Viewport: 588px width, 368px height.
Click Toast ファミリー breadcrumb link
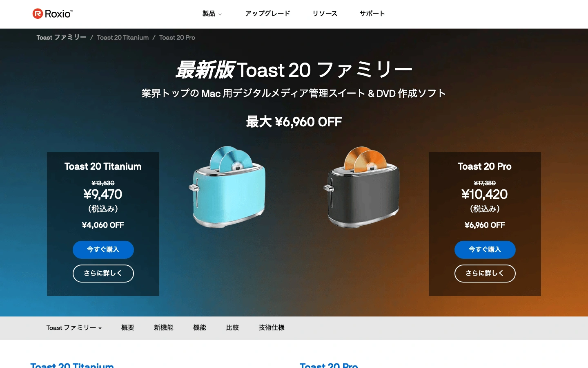coord(61,37)
